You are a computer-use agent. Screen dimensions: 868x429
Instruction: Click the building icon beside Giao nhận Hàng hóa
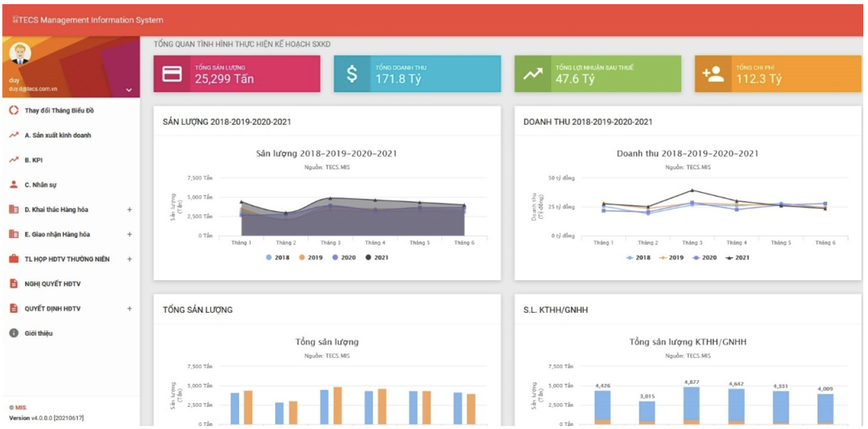pyautogui.click(x=14, y=235)
